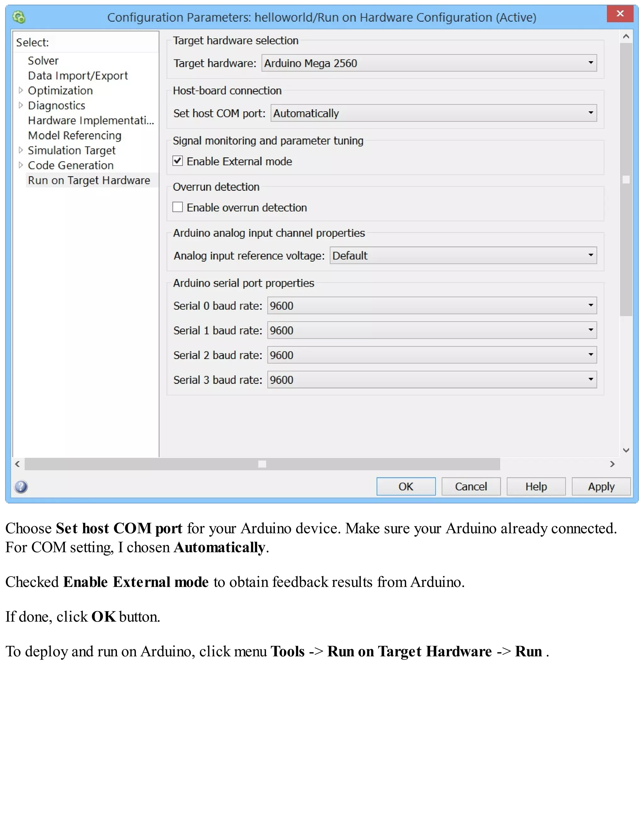Select Solver in the tree
Screen dimensions: 644x833
[x=43, y=61]
